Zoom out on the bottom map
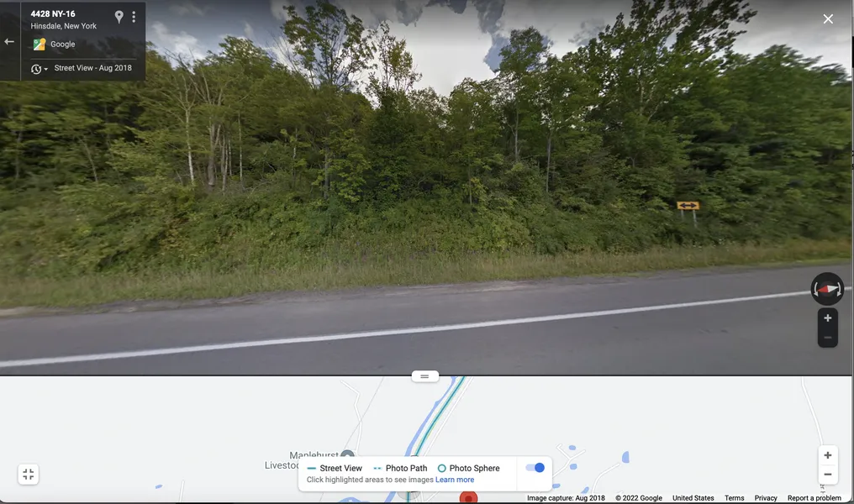 click(x=827, y=475)
